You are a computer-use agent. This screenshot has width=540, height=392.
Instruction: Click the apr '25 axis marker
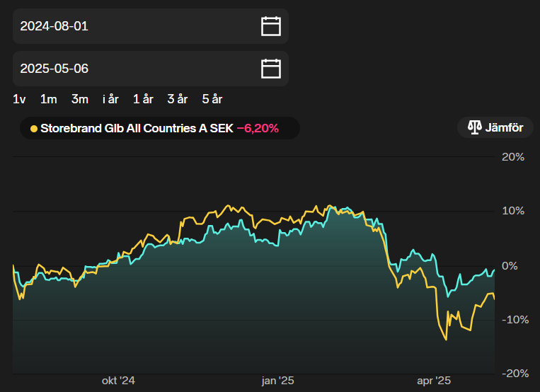tap(434, 381)
